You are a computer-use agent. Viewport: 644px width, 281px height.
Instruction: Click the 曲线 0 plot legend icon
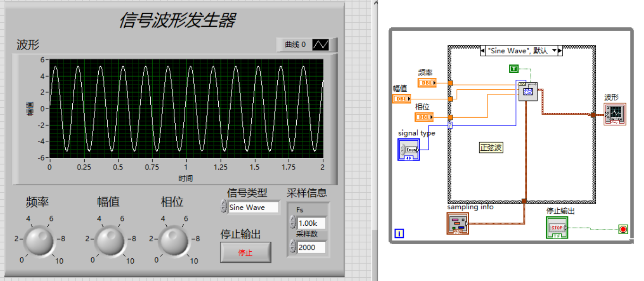321,45
